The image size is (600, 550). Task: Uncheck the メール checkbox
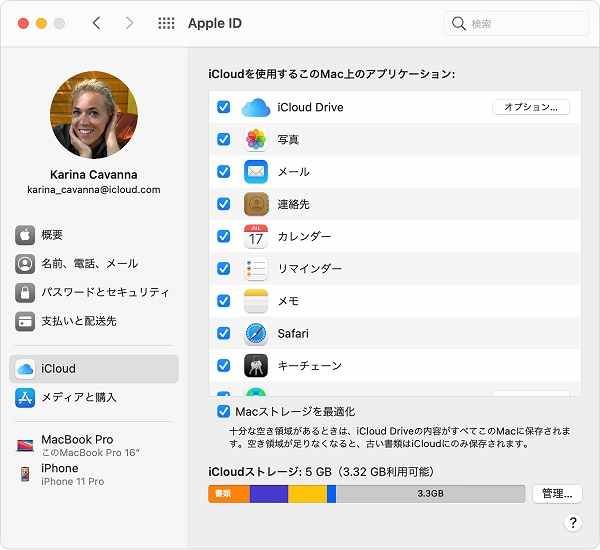[223, 171]
